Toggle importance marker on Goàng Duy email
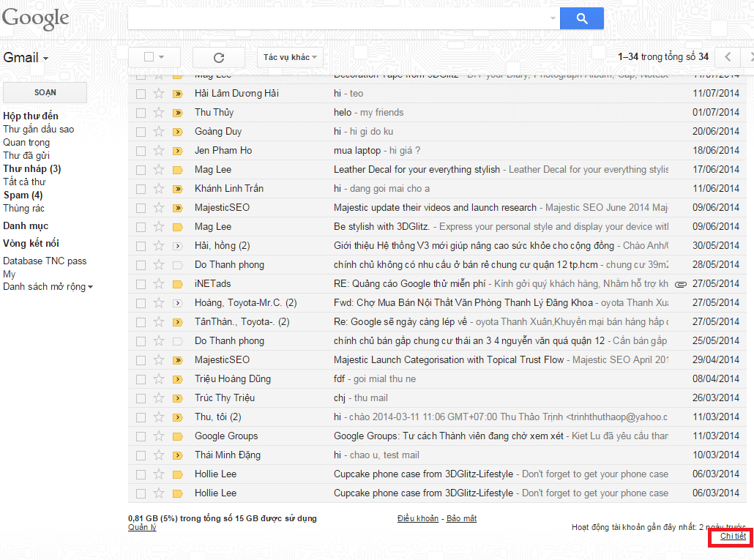The width and height of the screenshot is (754, 560). click(x=178, y=132)
